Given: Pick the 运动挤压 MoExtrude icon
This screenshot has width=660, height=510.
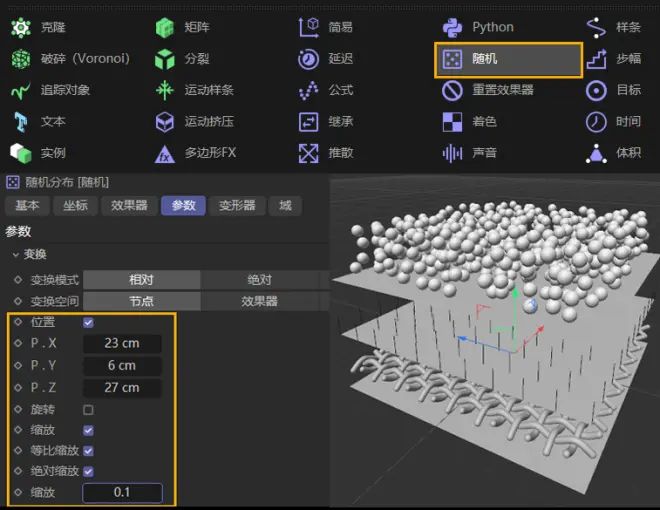Looking at the screenshot, I should pyautogui.click(x=165, y=122).
